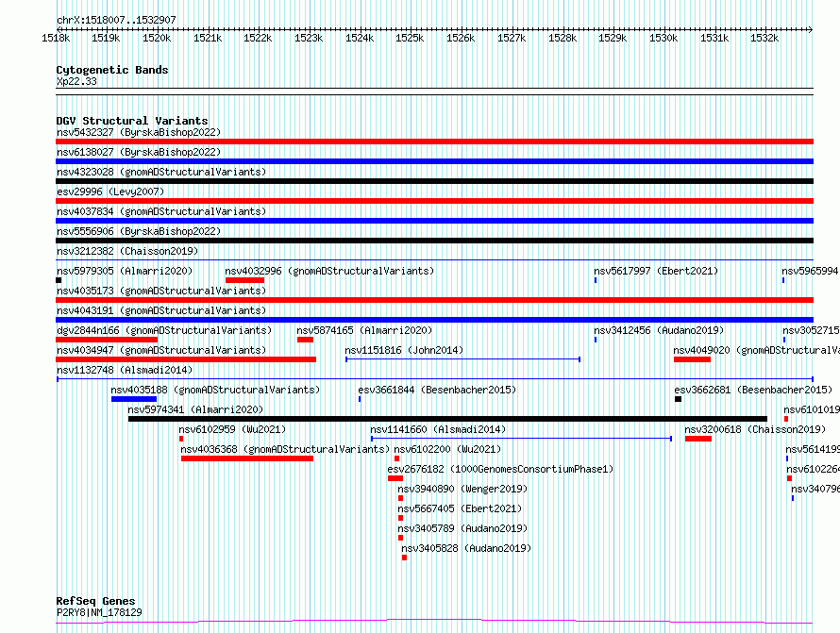Select dgv2844n166 (gnomADStructuralVariants) red bar
The width and height of the screenshot is (840, 633).
(107, 340)
